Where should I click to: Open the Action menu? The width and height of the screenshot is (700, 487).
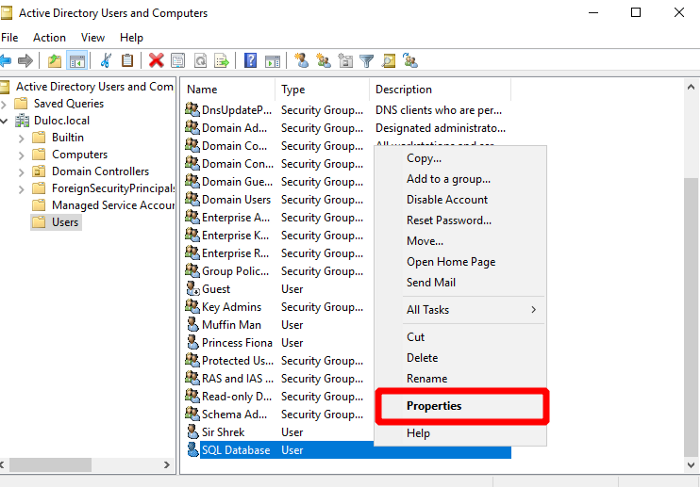tap(49, 37)
